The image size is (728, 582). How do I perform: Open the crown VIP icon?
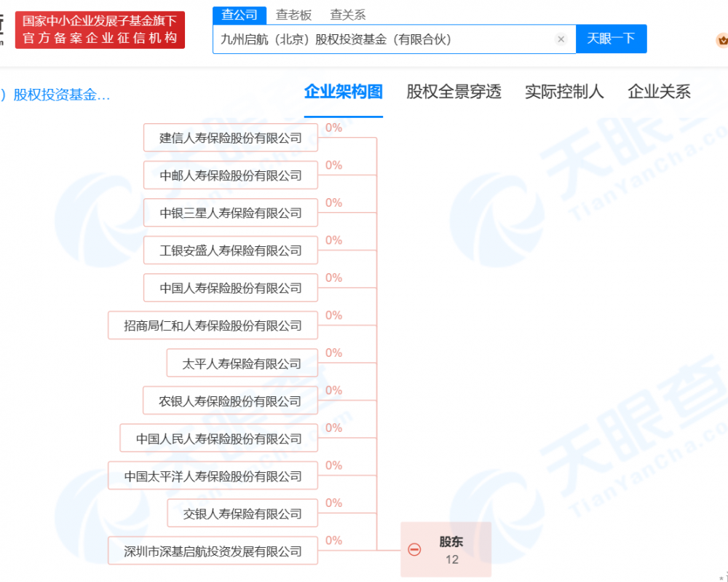click(x=722, y=40)
